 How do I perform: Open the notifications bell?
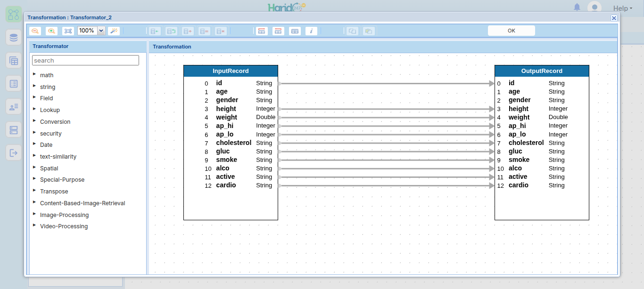coord(577,7)
